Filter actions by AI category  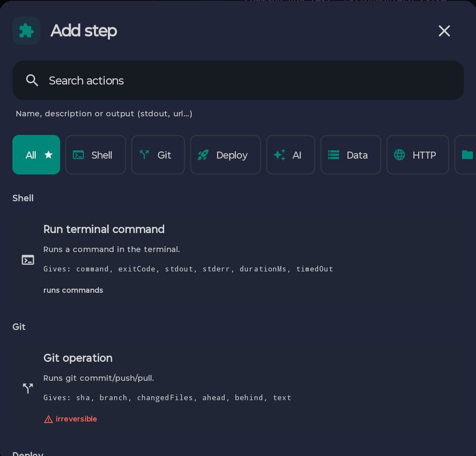pyautogui.click(x=290, y=155)
